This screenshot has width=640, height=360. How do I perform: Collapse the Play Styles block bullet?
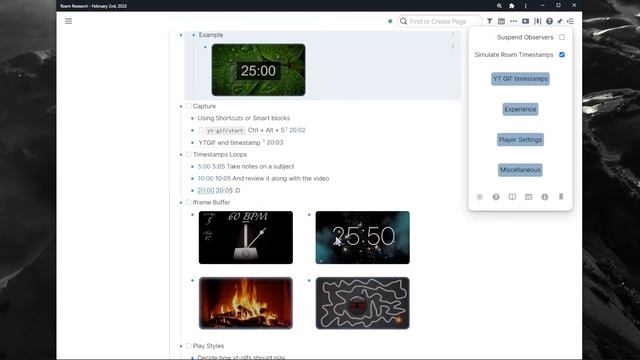coord(181,346)
